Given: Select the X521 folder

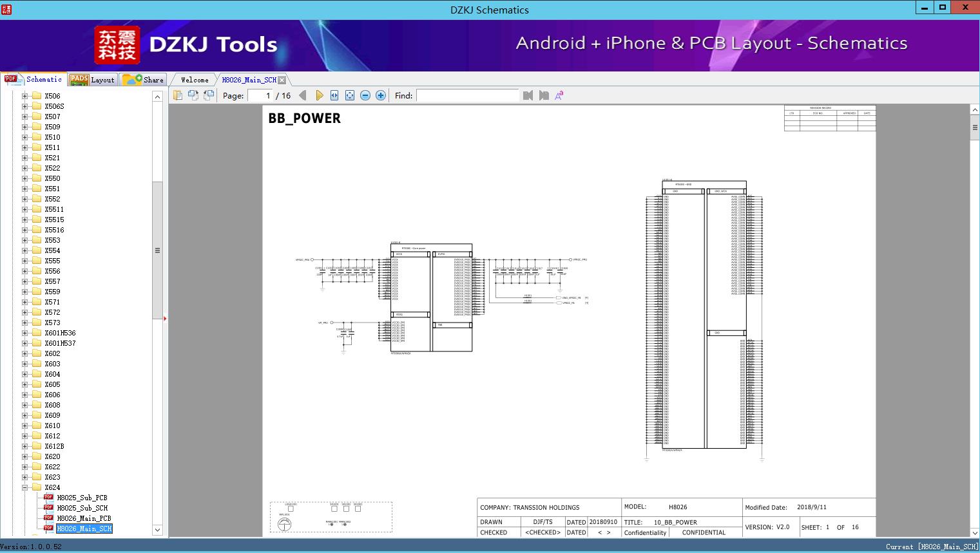Looking at the screenshot, I should tap(52, 158).
